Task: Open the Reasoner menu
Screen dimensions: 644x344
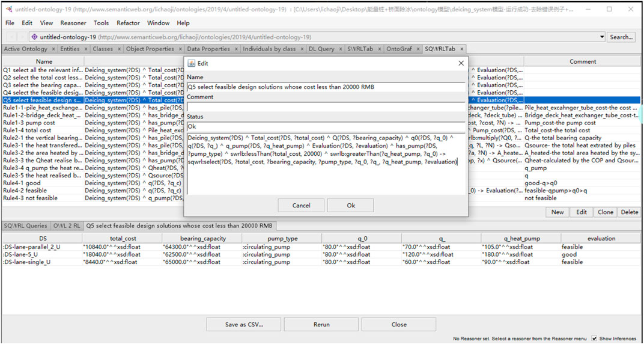Action: click(x=73, y=23)
